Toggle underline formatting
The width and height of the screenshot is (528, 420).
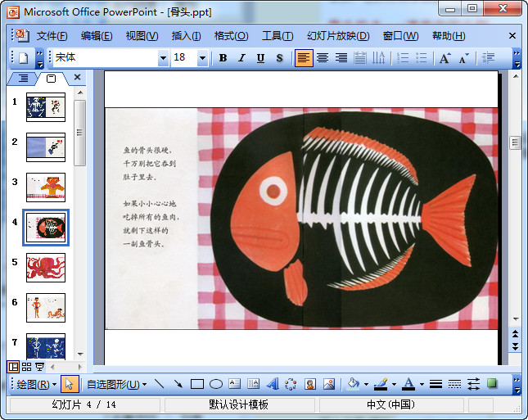click(x=260, y=58)
